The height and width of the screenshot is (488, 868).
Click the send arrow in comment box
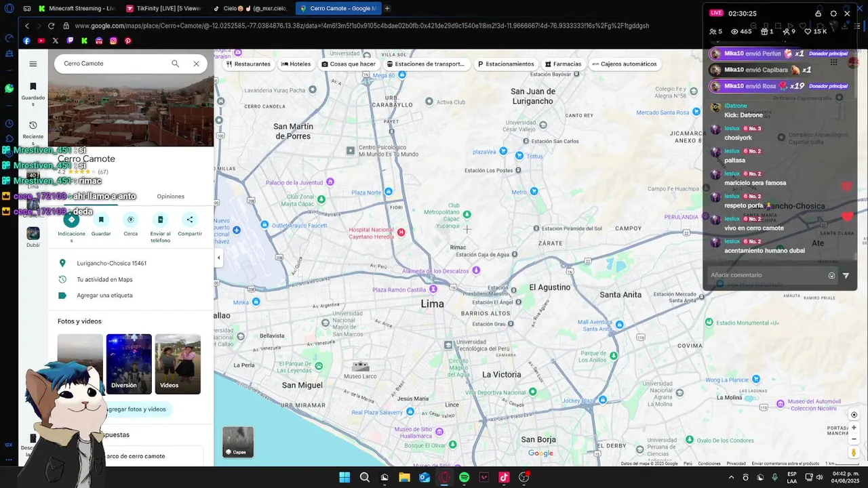846,275
